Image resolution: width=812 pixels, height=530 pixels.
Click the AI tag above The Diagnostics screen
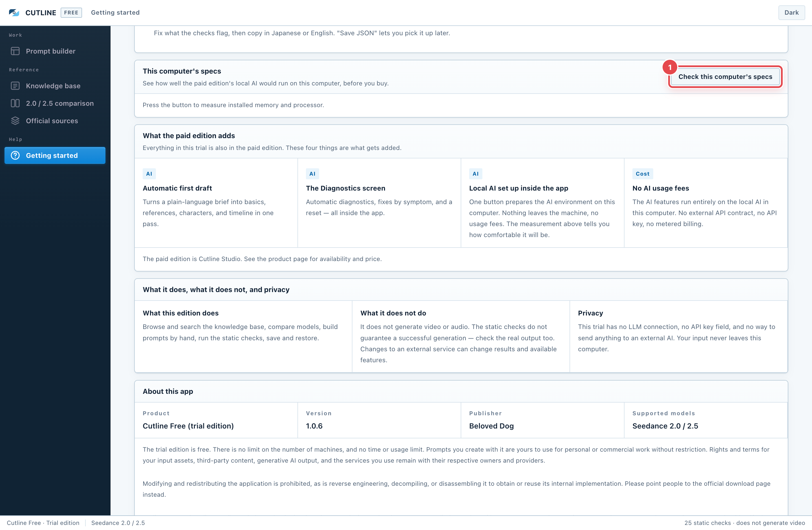pyautogui.click(x=312, y=174)
